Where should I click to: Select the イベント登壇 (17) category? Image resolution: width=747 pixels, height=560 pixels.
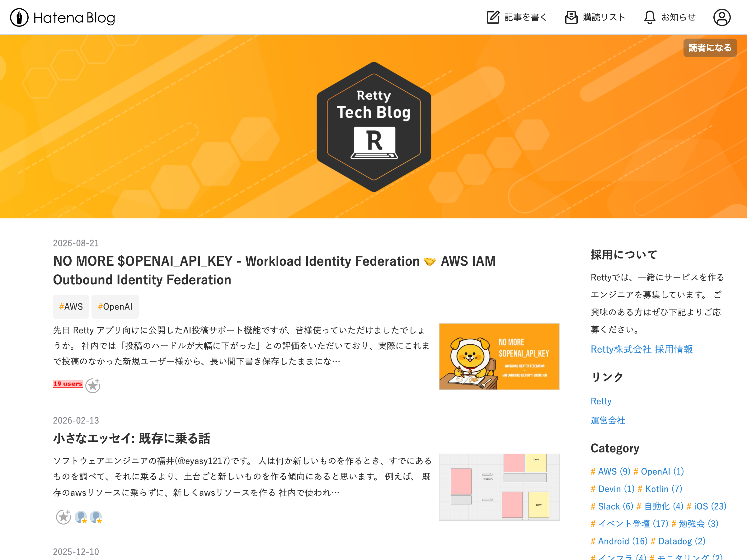[x=629, y=524]
